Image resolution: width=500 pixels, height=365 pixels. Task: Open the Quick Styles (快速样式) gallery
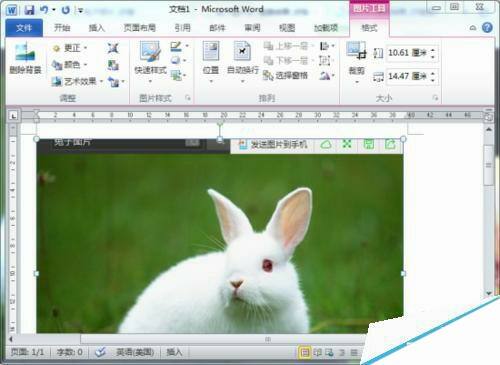tap(150, 62)
